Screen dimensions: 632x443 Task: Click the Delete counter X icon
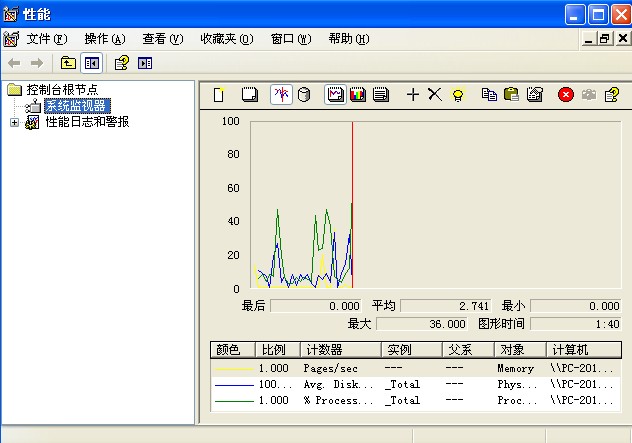click(x=434, y=94)
